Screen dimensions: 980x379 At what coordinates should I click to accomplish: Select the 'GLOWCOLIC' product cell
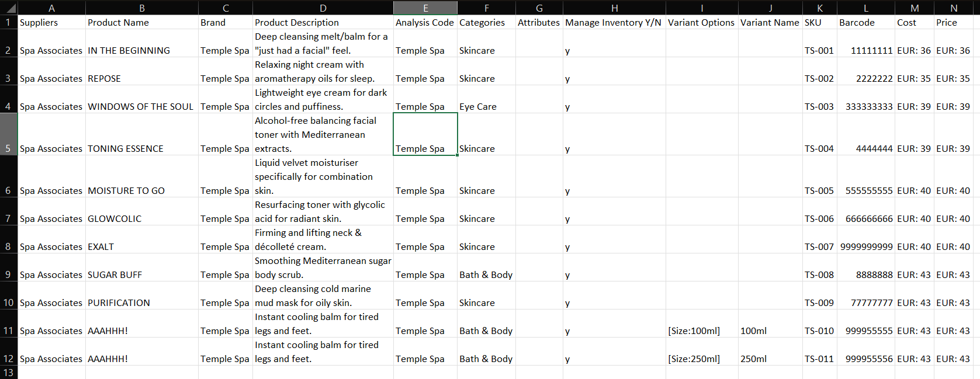pos(142,211)
